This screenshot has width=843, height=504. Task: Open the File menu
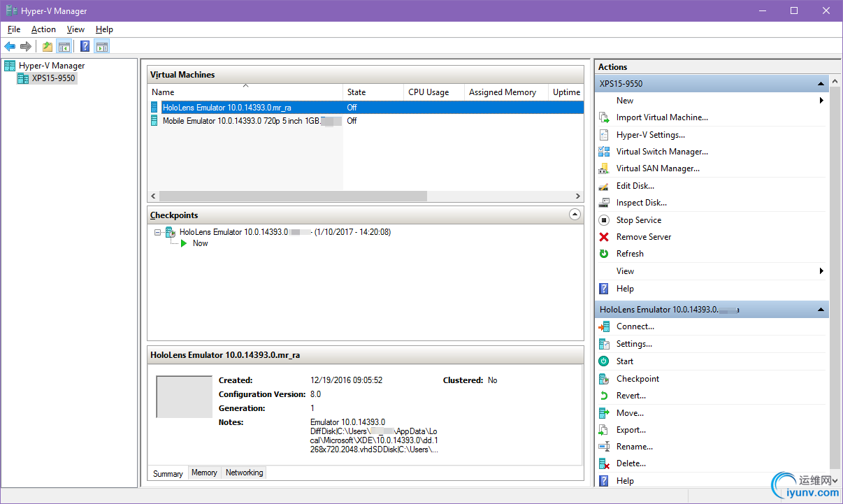point(14,29)
